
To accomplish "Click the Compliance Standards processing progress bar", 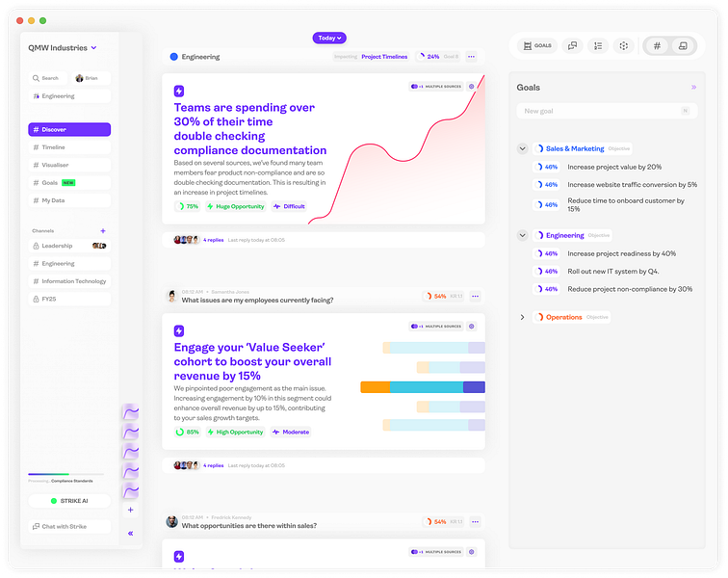I will click(65, 474).
